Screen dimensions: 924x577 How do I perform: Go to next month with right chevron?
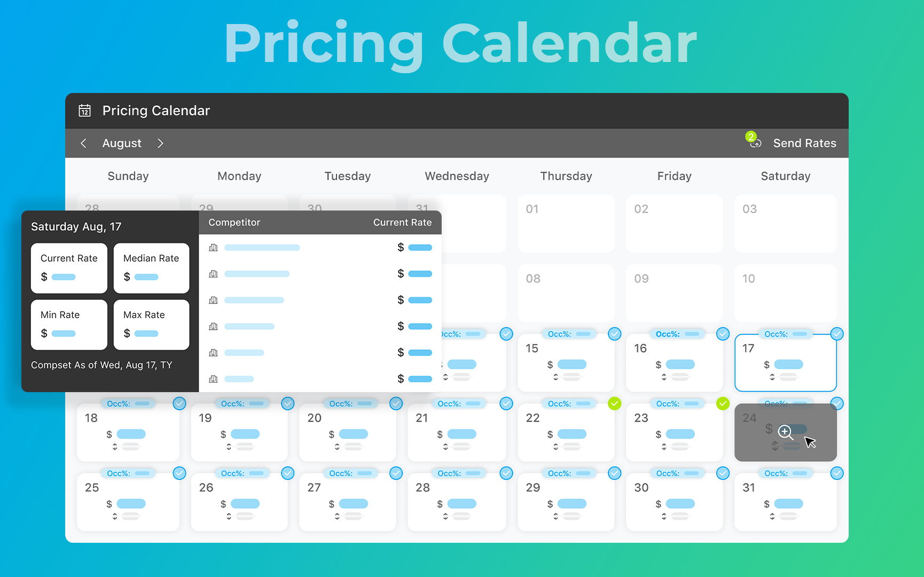pyautogui.click(x=160, y=143)
